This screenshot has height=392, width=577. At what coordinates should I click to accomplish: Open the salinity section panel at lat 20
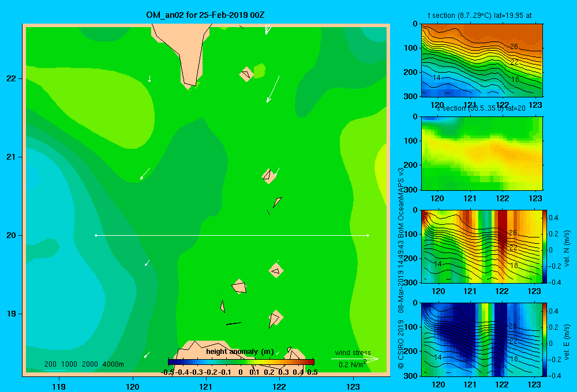tap(482, 153)
